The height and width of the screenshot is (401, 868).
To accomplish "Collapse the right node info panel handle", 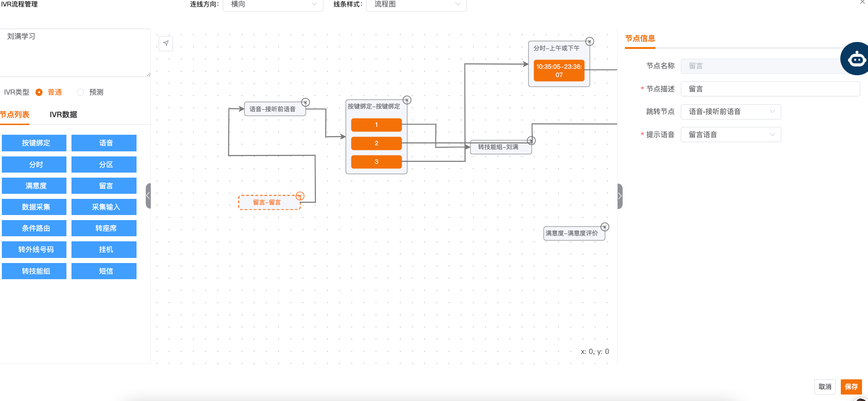I will point(620,196).
